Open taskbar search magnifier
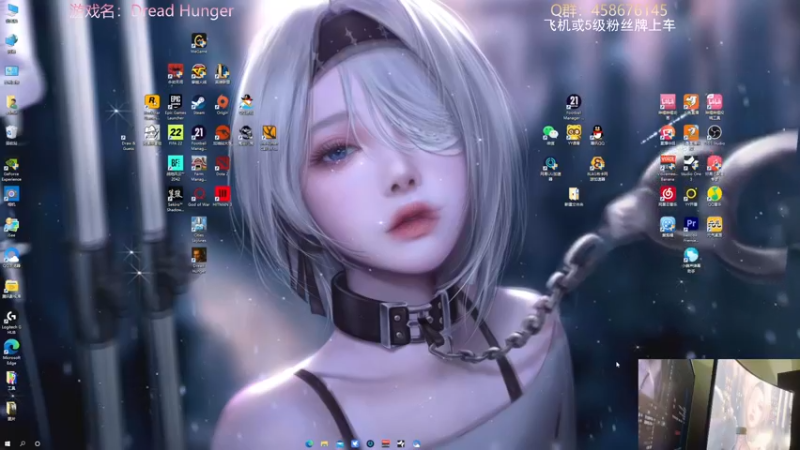The image size is (800, 450). point(22,444)
